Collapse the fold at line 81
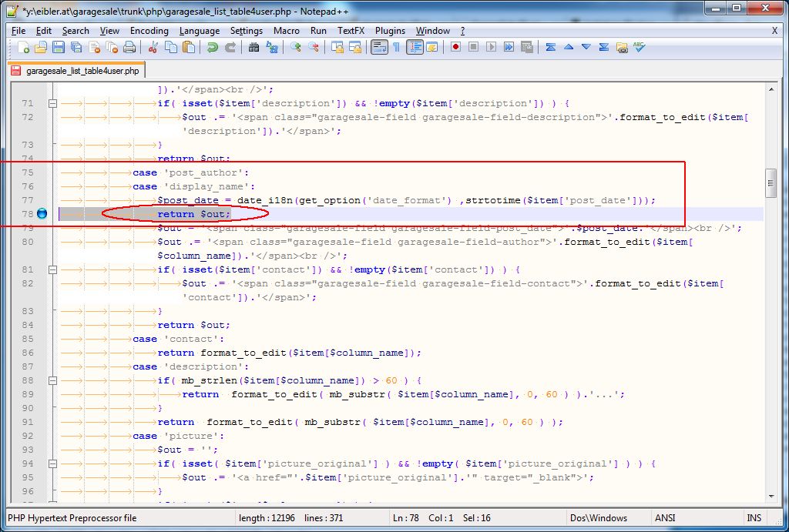This screenshot has height=532, width=789. point(53,270)
